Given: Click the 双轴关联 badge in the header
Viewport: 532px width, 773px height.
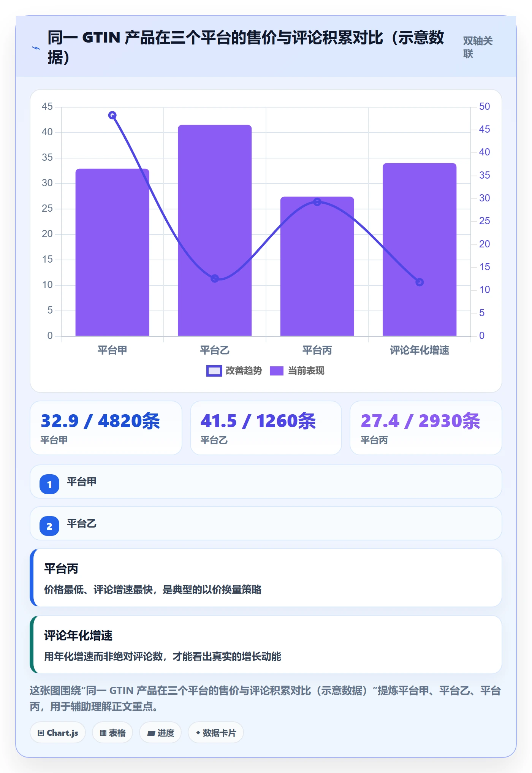Looking at the screenshot, I should (x=478, y=48).
